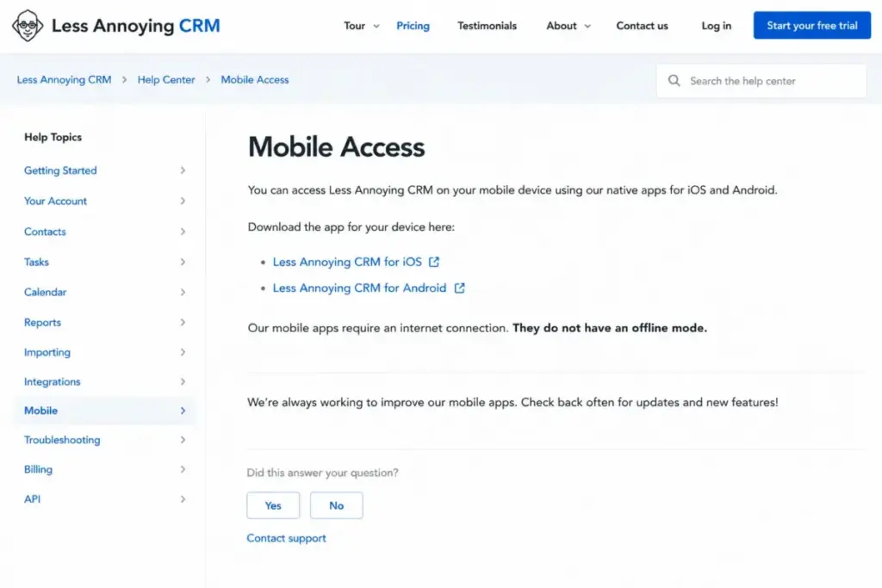Expand the Importing topic chevron
Image resolution: width=882 pixels, height=588 pixels.
(183, 352)
